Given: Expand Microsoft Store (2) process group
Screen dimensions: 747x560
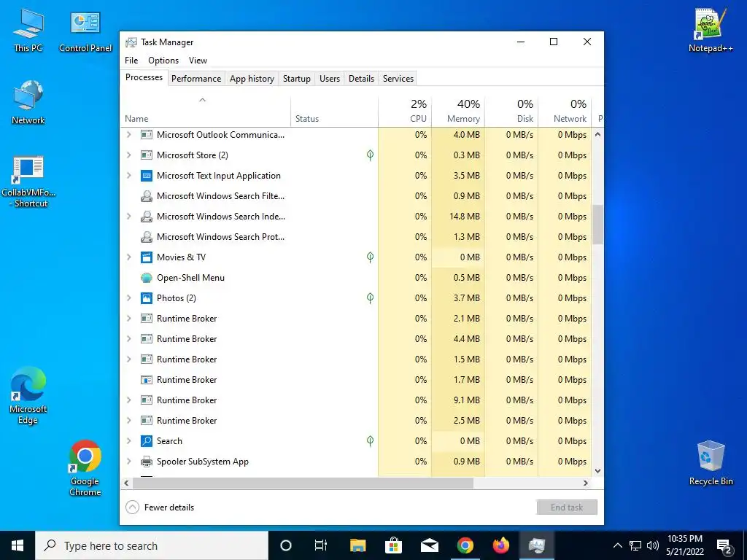Looking at the screenshot, I should (x=128, y=155).
